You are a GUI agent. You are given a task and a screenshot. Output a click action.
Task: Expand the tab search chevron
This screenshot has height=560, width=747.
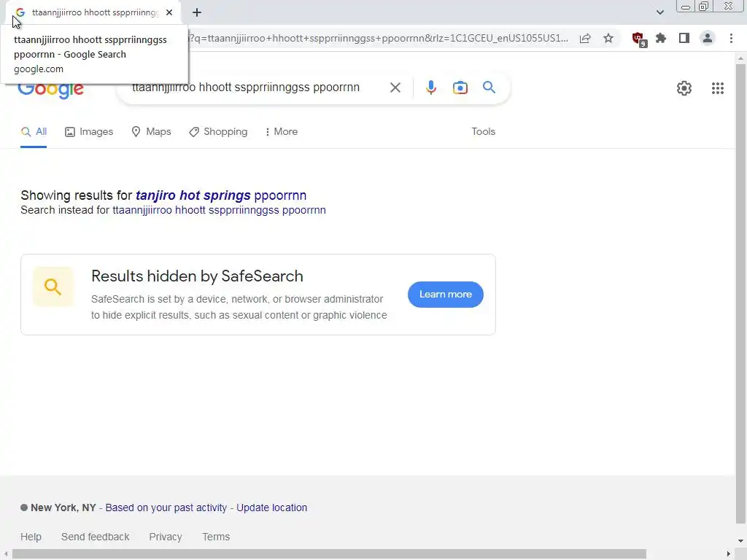pos(659,12)
